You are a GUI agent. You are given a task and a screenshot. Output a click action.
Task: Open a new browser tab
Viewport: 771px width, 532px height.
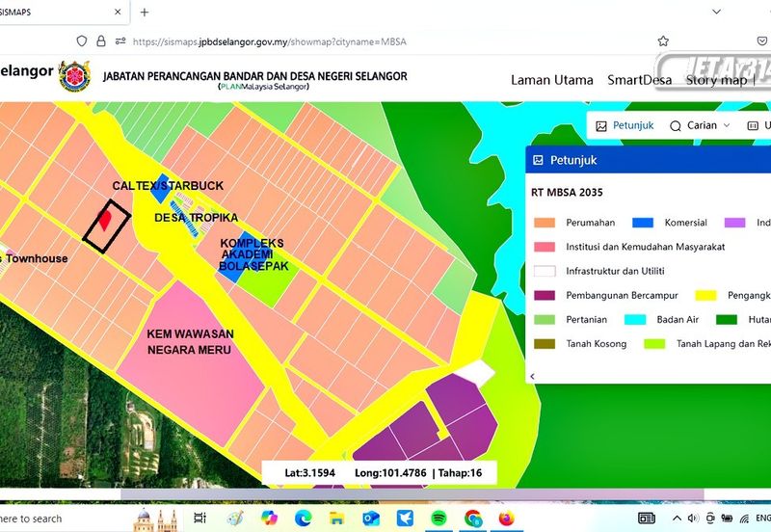pos(145,13)
